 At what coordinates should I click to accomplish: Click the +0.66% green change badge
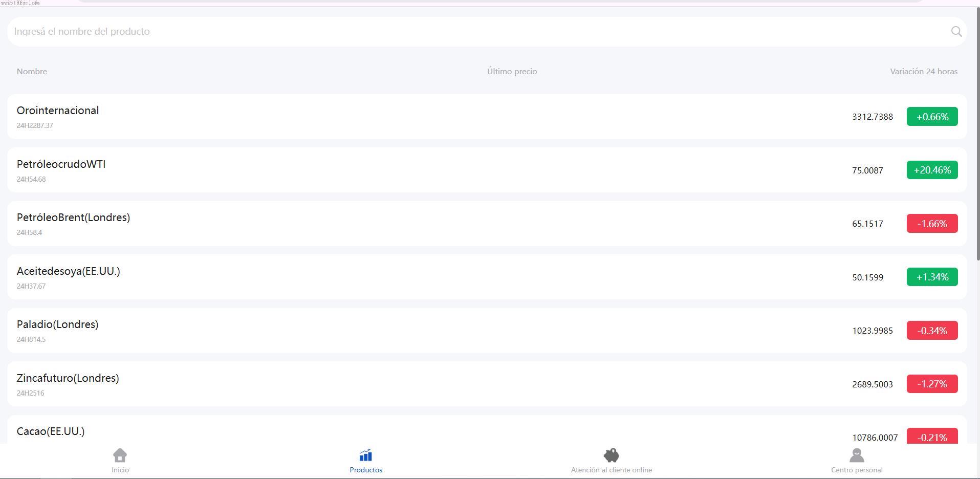[932, 117]
